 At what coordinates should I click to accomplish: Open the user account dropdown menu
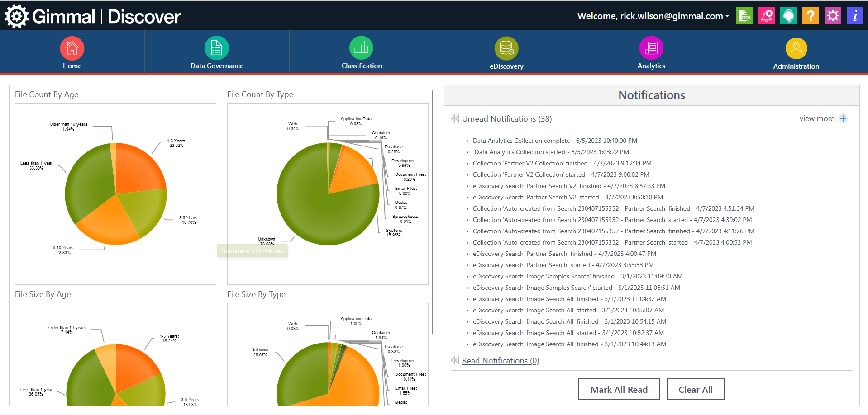(727, 16)
